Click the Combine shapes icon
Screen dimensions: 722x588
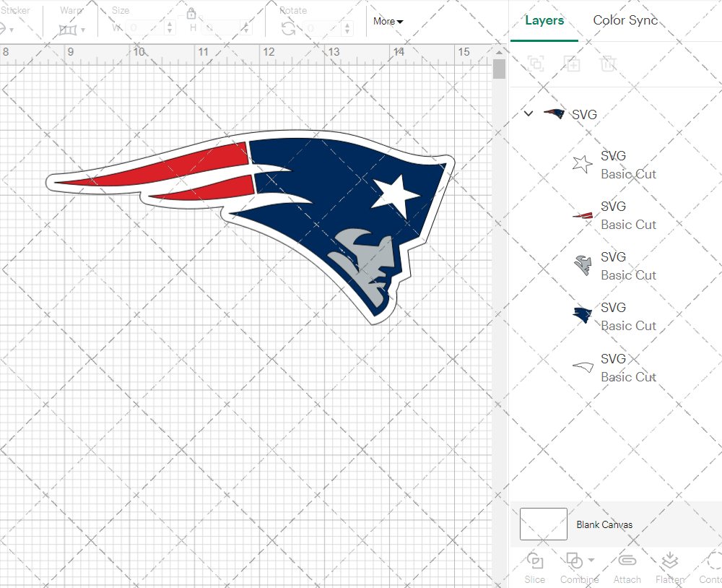click(x=574, y=561)
